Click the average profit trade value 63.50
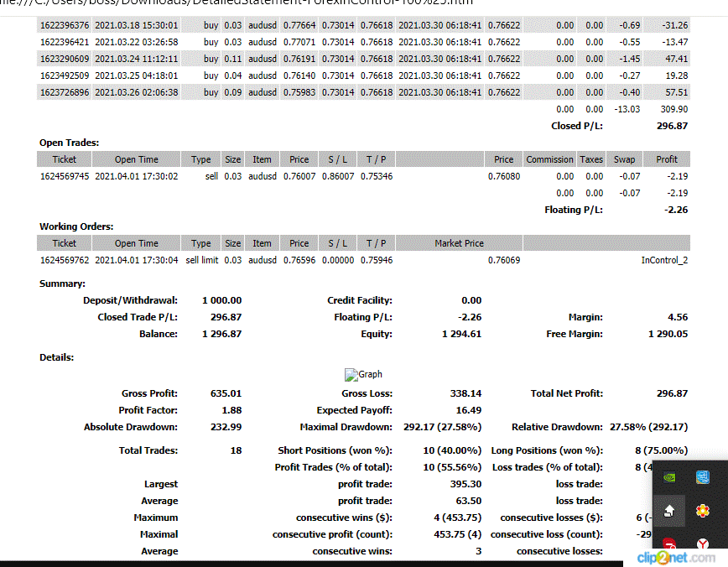The height and width of the screenshot is (567, 728). pos(469,501)
